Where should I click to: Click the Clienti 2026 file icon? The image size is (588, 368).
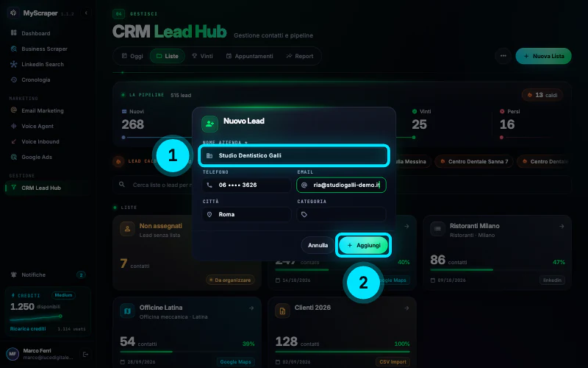(x=282, y=311)
